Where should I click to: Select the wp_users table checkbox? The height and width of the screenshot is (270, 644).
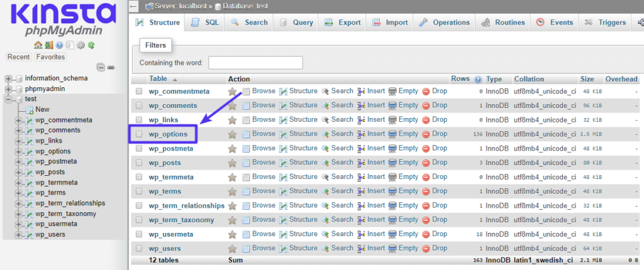click(x=139, y=249)
